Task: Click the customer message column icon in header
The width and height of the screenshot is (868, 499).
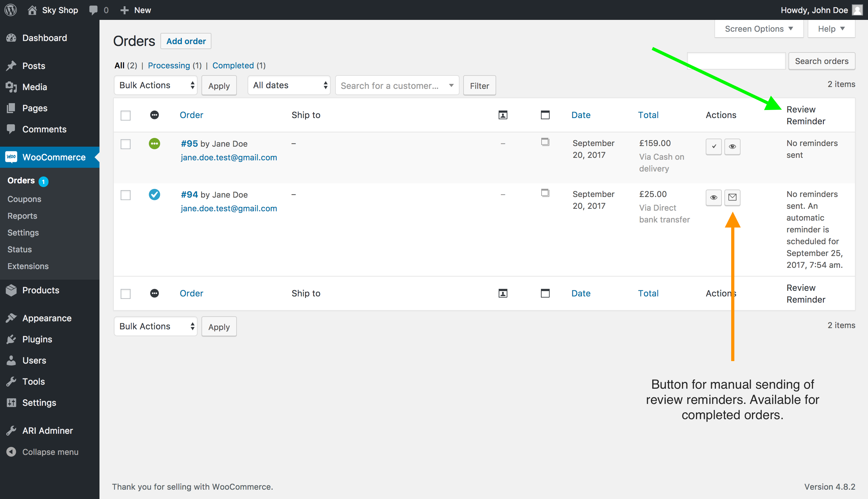Action: [x=503, y=115]
